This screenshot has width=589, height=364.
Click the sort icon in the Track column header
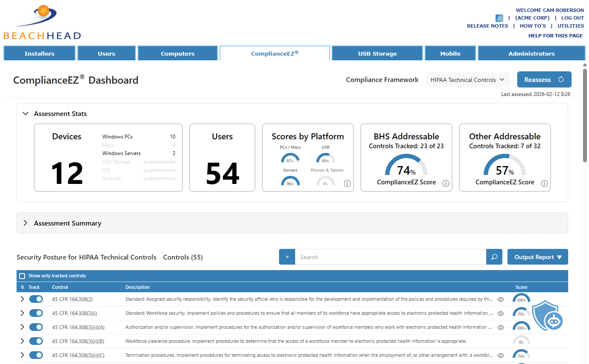pyautogui.click(x=23, y=287)
